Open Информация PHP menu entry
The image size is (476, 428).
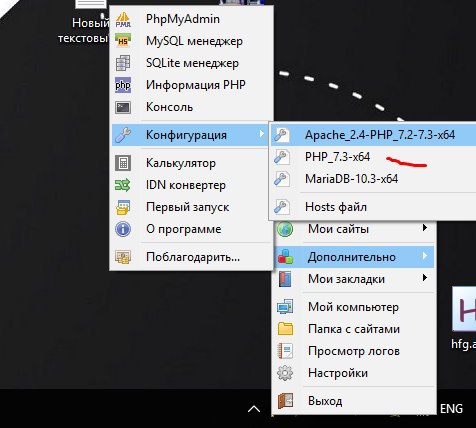[x=192, y=85]
